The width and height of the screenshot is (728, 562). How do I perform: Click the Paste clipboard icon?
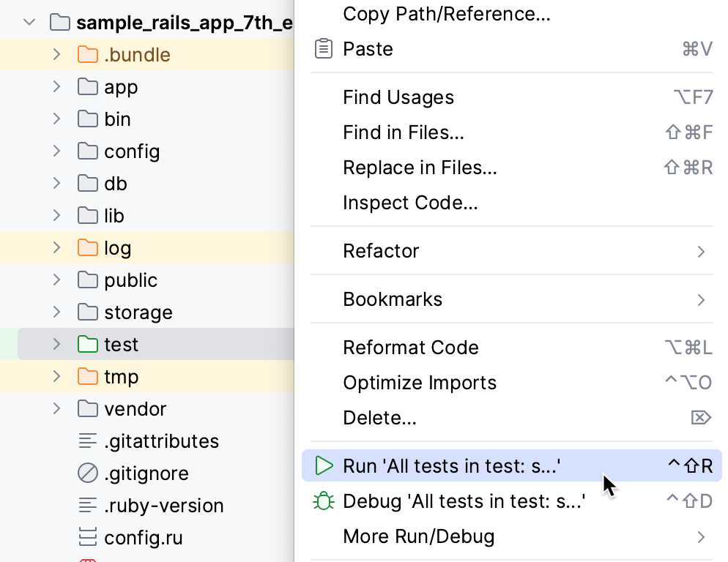(323, 48)
